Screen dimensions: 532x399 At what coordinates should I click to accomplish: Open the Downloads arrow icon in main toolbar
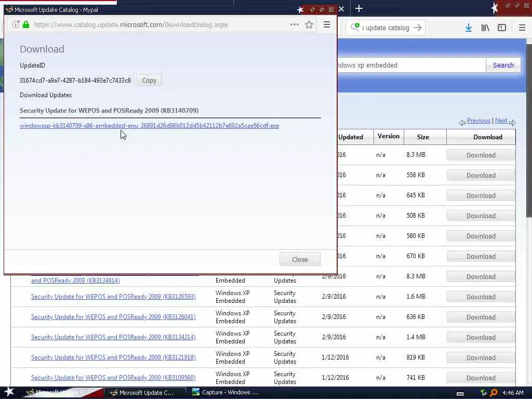[x=469, y=28]
